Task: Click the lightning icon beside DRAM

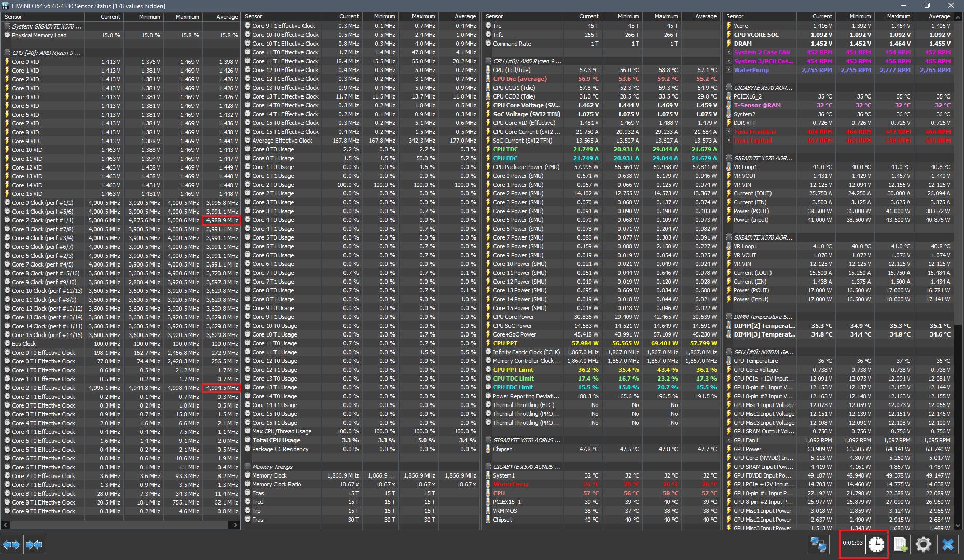Action: (729, 44)
